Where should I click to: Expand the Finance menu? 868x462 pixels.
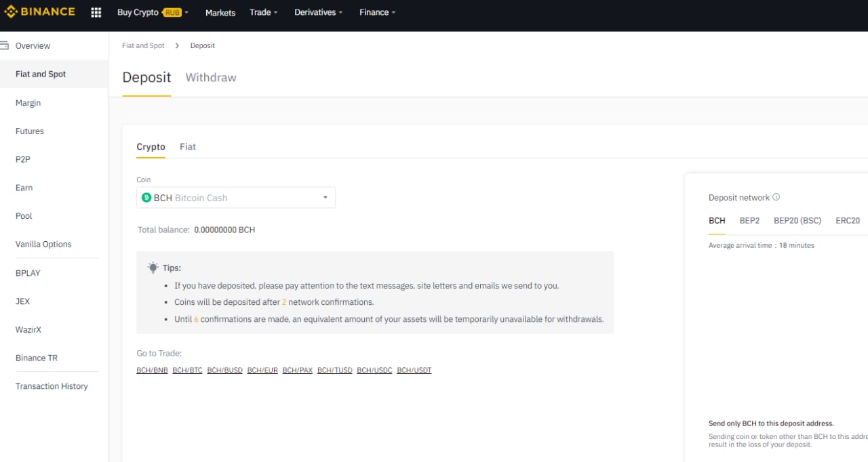pyautogui.click(x=378, y=12)
